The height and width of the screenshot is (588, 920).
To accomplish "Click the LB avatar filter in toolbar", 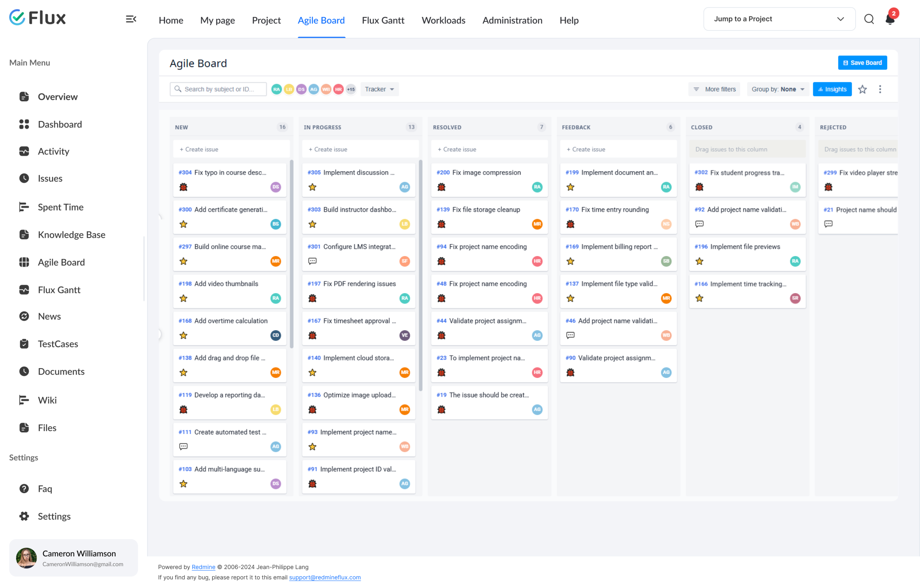I will [x=289, y=89].
